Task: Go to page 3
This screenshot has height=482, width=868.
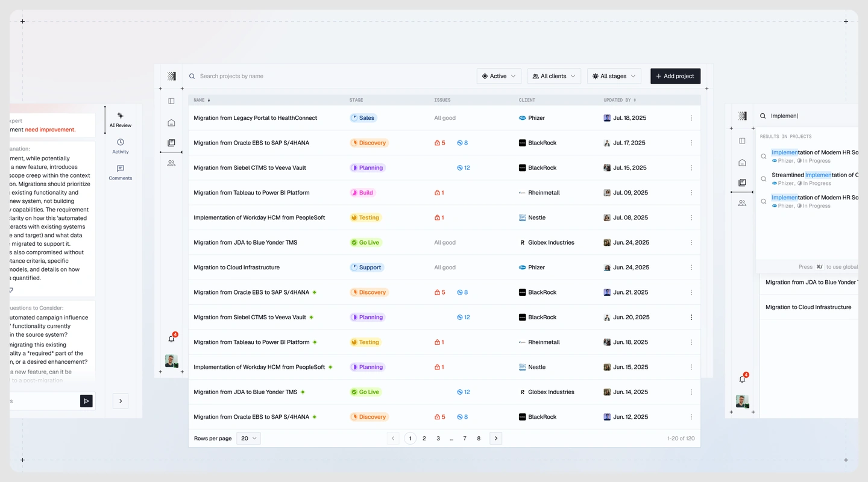Action: pyautogui.click(x=438, y=439)
